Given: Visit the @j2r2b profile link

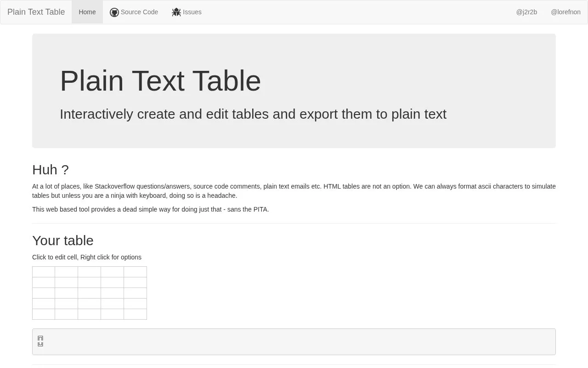Looking at the screenshot, I should pyautogui.click(x=526, y=12).
